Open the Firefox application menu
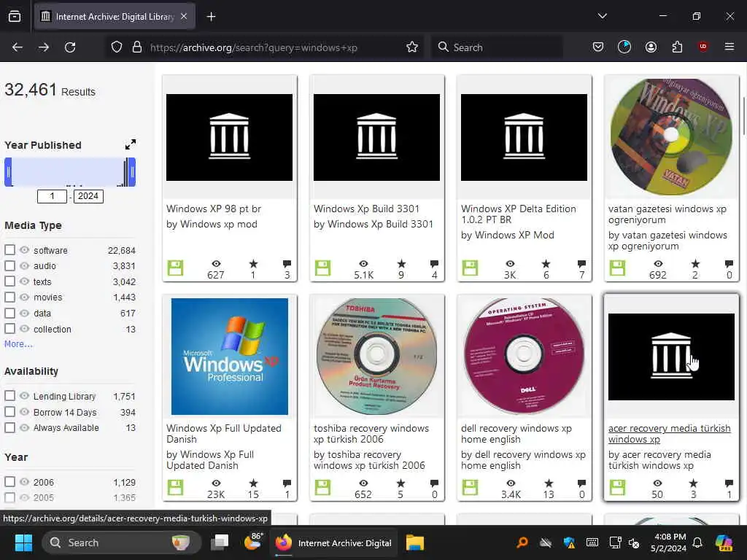 point(729,47)
